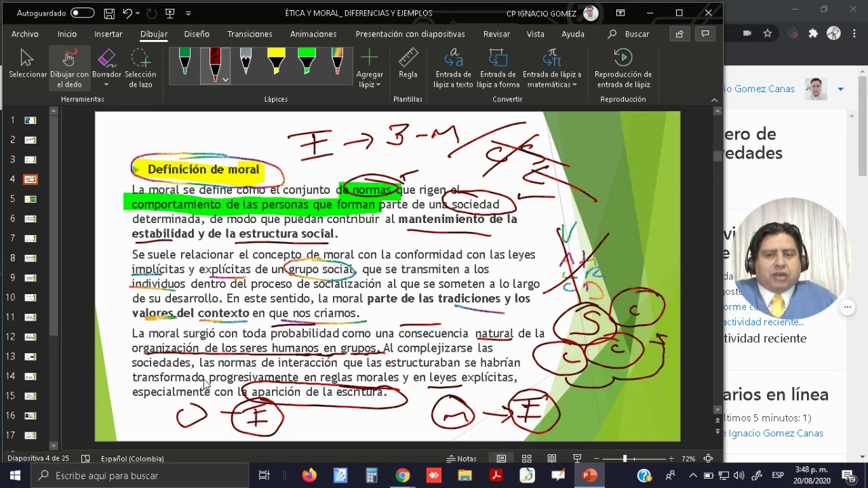Choose the Borrador eraser tool
This screenshot has width=868, height=488.
tap(106, 62)
